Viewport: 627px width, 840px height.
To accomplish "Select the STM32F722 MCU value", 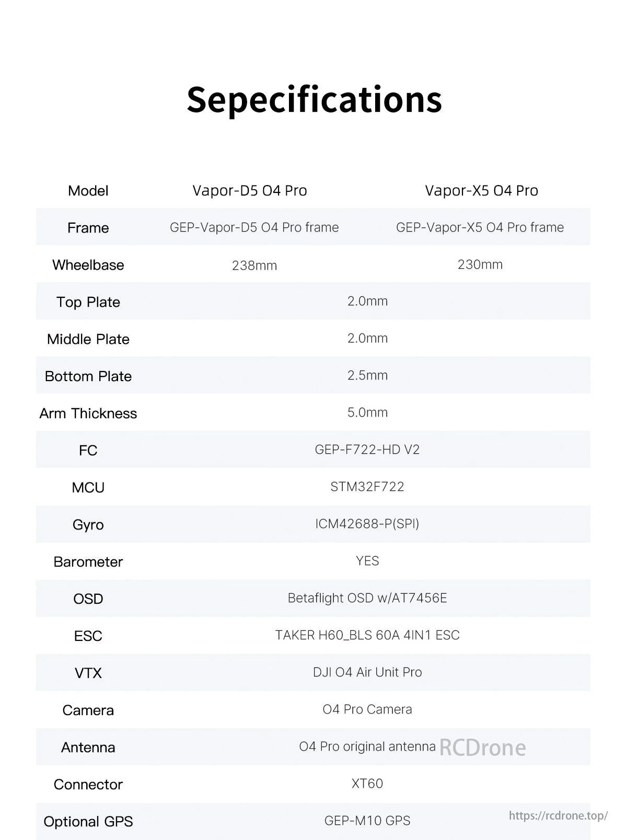I will tap(367, 487).
